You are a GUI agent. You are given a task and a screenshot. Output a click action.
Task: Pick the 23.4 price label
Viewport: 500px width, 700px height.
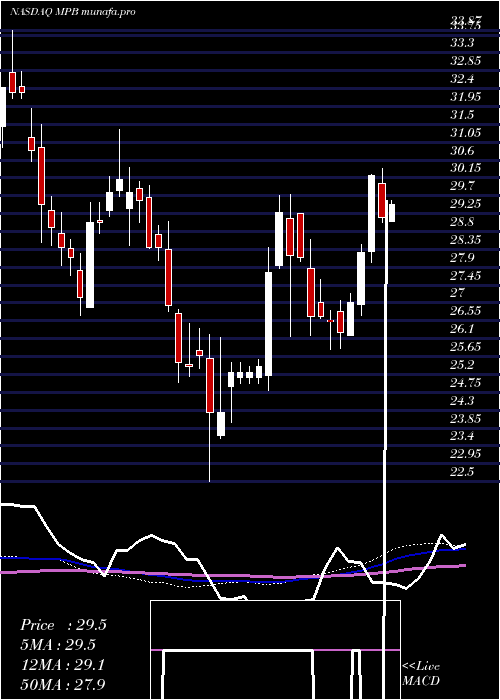click(x=462, y=436)
